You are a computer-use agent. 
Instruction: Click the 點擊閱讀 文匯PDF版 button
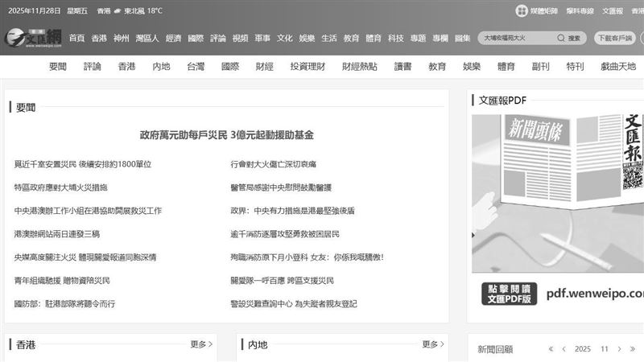tap(510, 294)
